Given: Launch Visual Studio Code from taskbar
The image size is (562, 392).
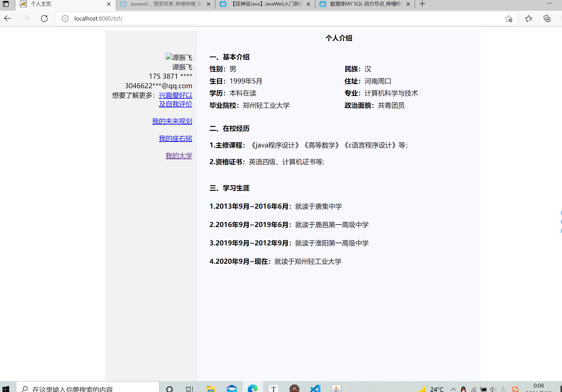Looking at the screenshot, I should click(315, 388).
